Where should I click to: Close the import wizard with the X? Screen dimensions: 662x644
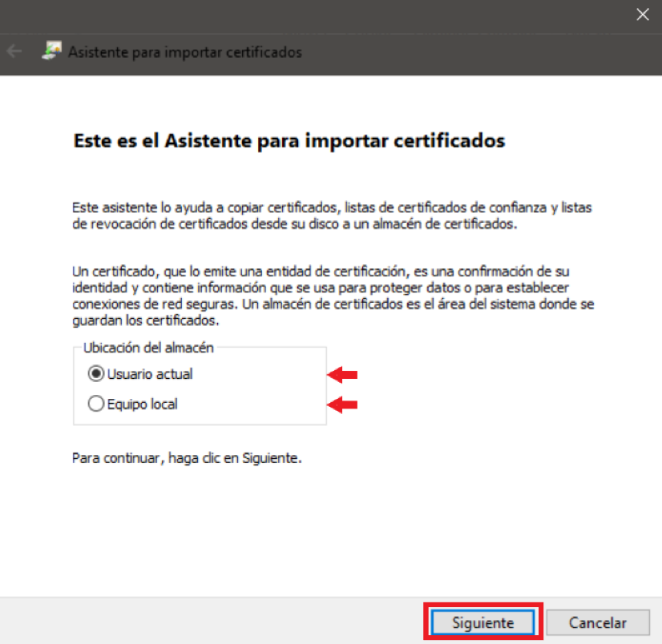tap(641, 14)
